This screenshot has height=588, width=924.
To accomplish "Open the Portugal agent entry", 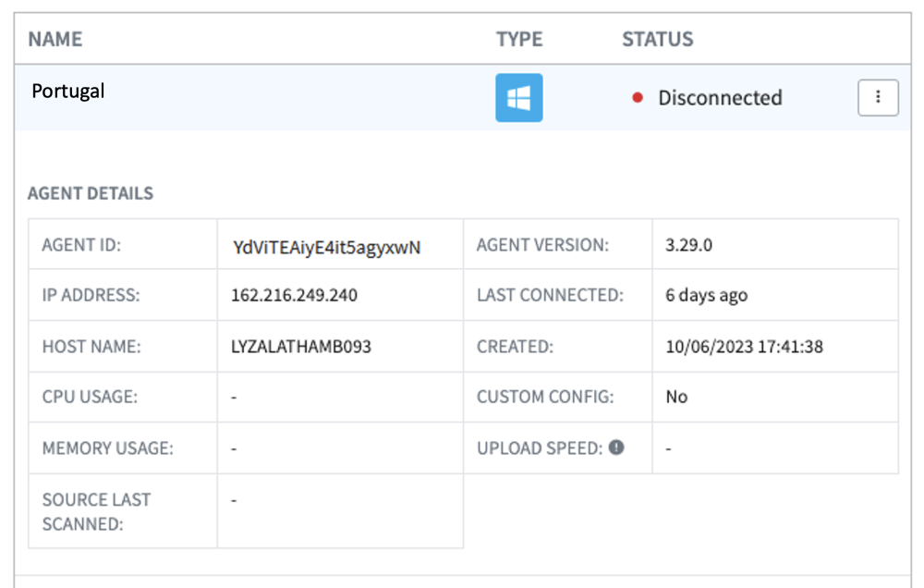I will coord(68,91).
